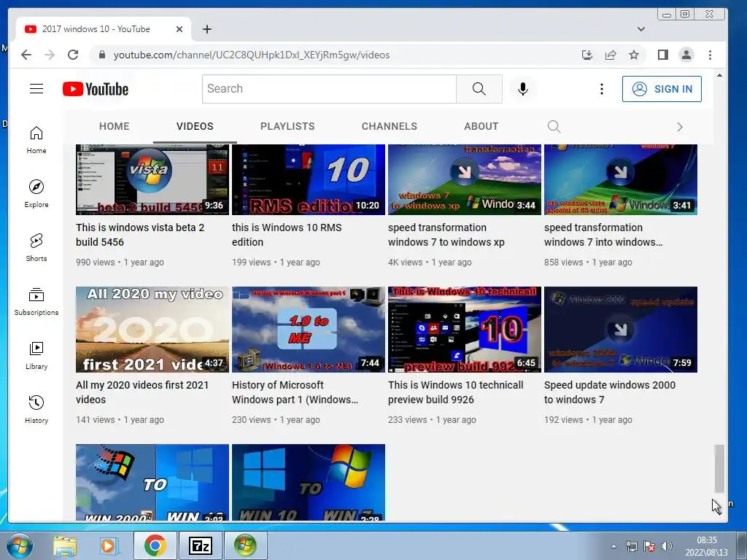Screen dimensions: 747x560
Task: Open Chrome profile avatar
Action: pos(686,55)
